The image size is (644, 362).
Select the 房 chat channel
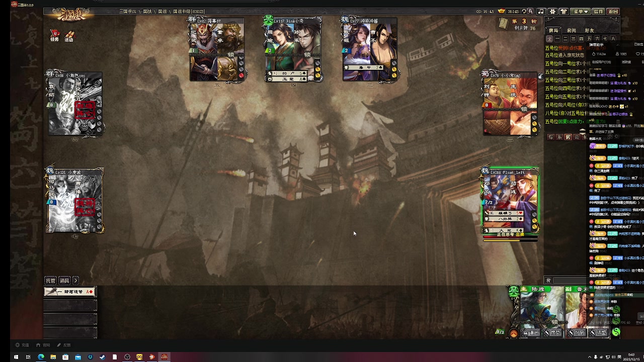568,137
